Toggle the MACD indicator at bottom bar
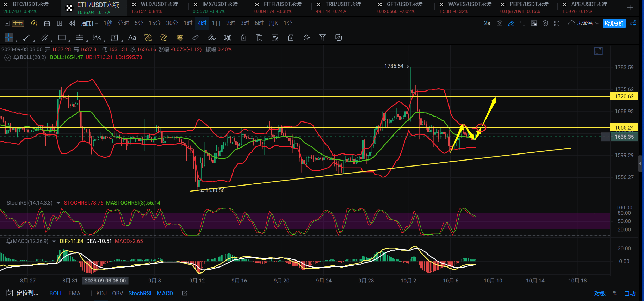Viewport: 644px width, 301px height. [165, 293]
